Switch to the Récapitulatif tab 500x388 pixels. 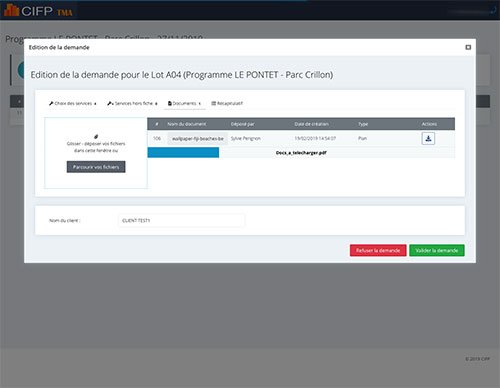[227, 103]
